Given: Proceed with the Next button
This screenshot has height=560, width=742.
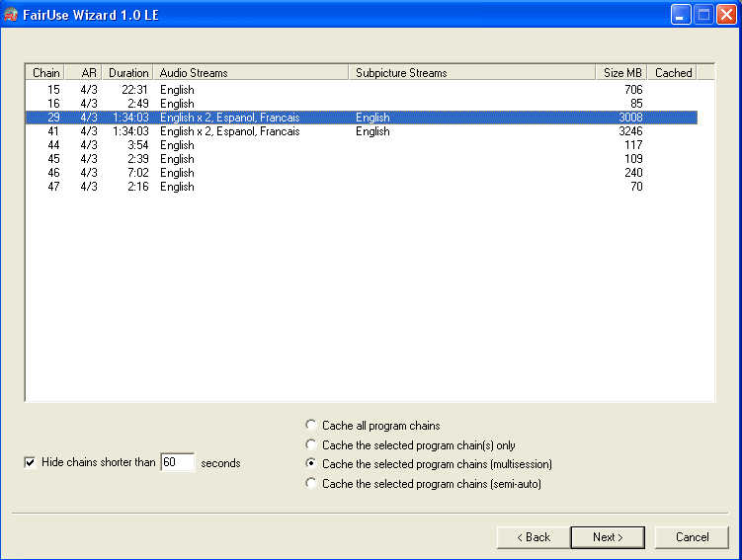Looking at the screenshot, I should (x=608, y=537).
